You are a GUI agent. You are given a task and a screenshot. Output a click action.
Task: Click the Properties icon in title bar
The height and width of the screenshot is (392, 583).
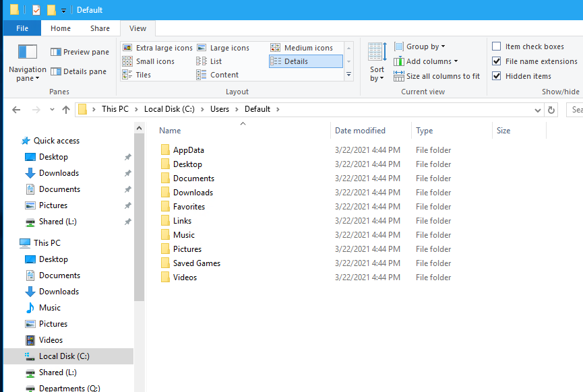[36, 10]
